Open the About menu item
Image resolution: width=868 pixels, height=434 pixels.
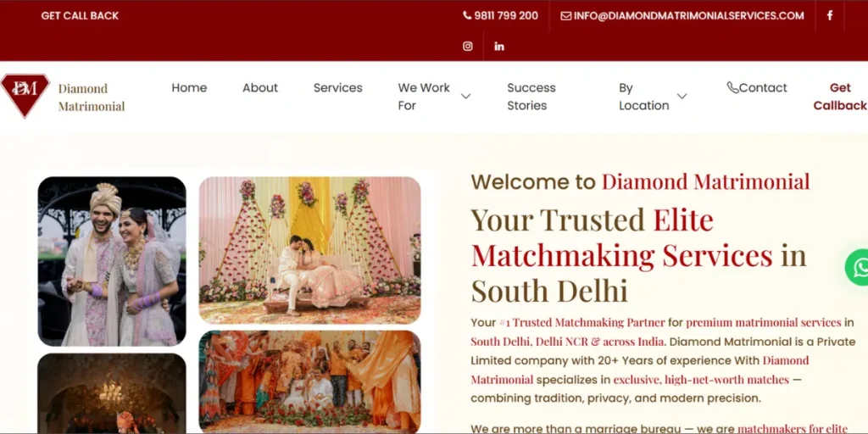(260, 87)
